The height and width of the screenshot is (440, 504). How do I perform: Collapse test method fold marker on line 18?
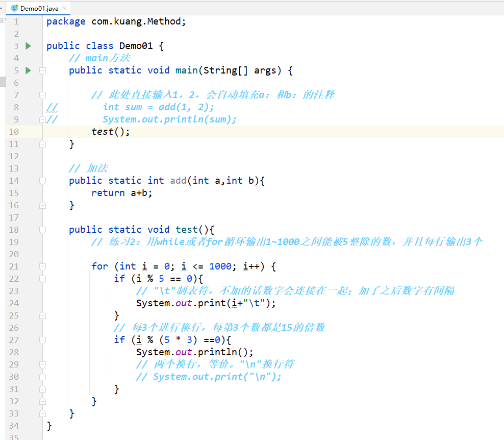[42, 230]
